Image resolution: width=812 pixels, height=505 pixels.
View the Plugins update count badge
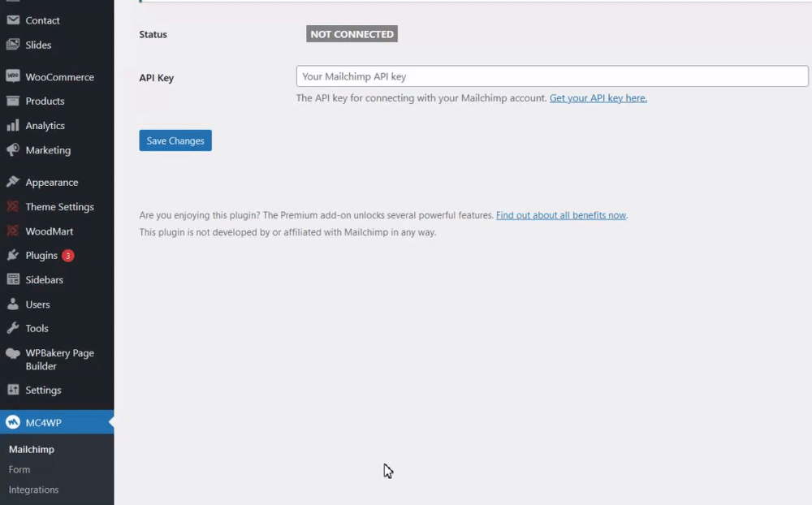click(x=68, y=256)
